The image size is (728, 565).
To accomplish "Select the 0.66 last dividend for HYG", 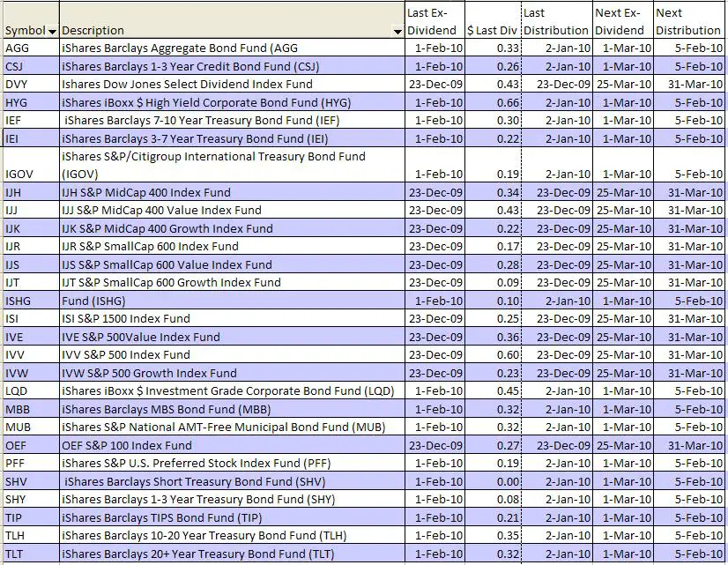I will (x=493, y=102).
